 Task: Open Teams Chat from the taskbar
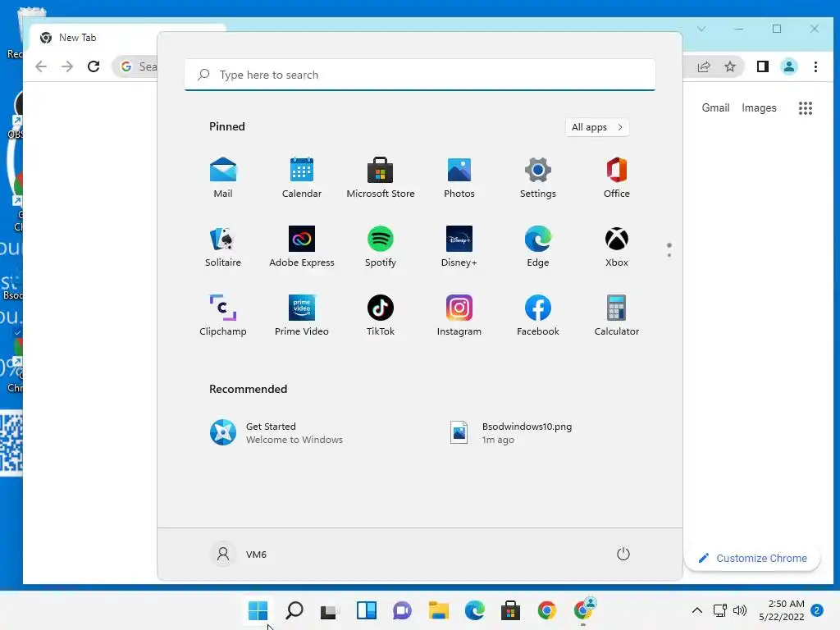pos(402,610)
